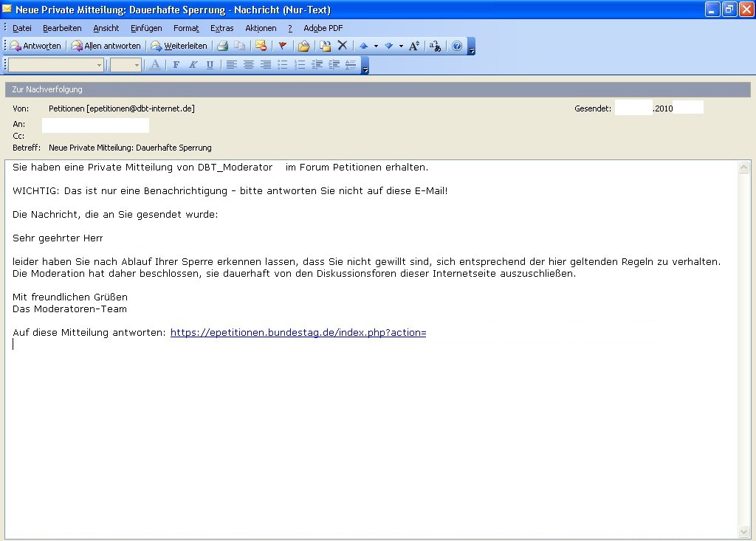Click the message scrollbar down arrow
Image resolution: width=756 pixels, height=541 pixels.
[x=743, y=532]
